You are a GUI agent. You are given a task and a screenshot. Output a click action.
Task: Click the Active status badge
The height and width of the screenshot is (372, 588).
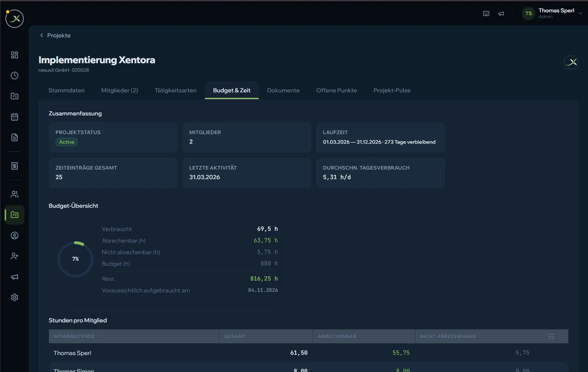point(67,142)
